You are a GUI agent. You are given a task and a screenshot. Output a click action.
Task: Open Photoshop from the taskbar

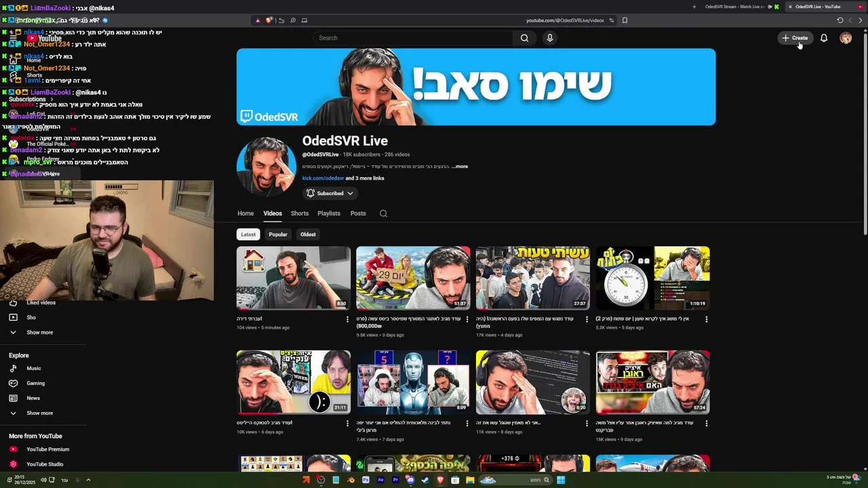[366, 480]
